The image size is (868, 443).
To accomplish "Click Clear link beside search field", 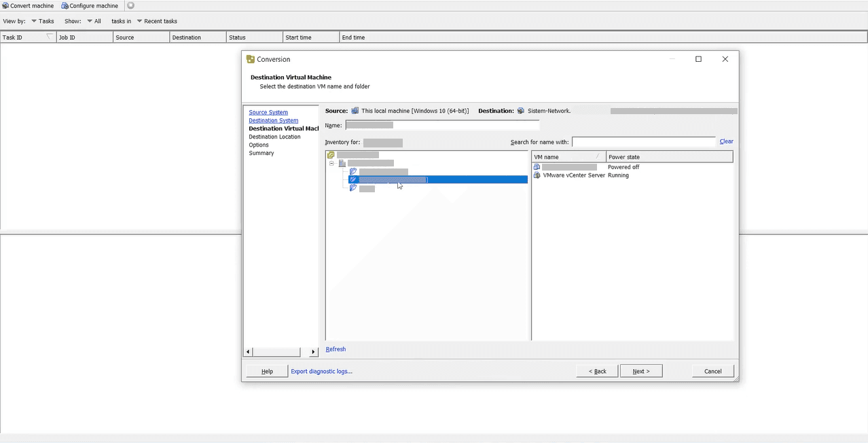I will 726,141.
